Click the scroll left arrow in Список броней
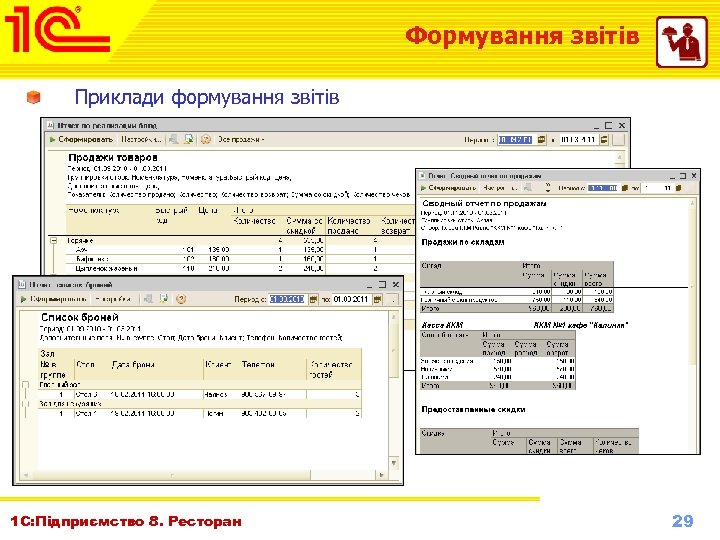 (x=26, y=475)
